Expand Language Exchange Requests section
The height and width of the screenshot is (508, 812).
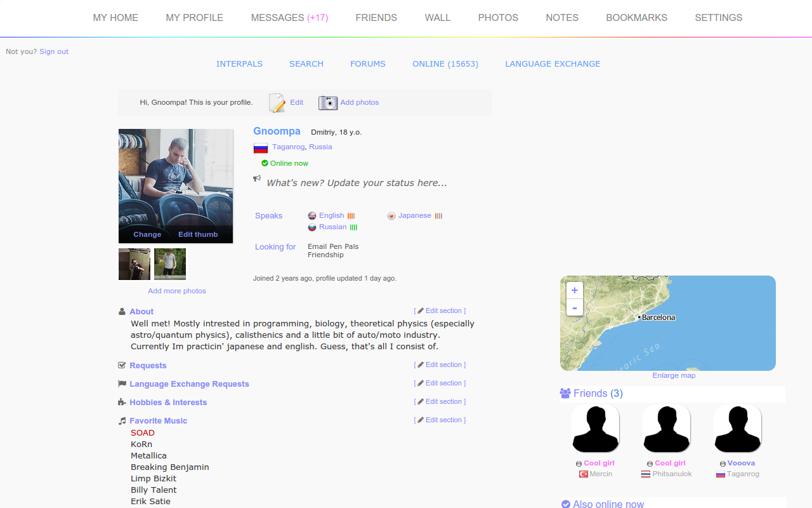(x=189, y=384)
